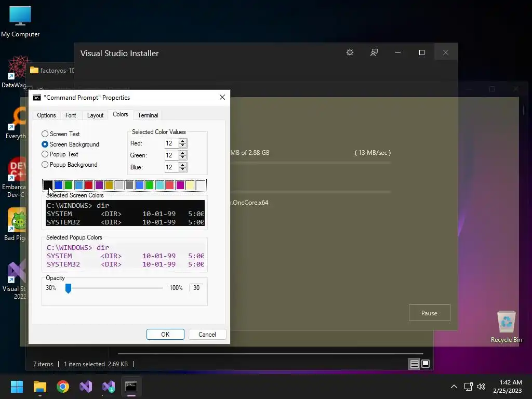Increase the Green value with up arrow
The width and height of the screenshot is (532, 399).
click(x=182, y=153)
